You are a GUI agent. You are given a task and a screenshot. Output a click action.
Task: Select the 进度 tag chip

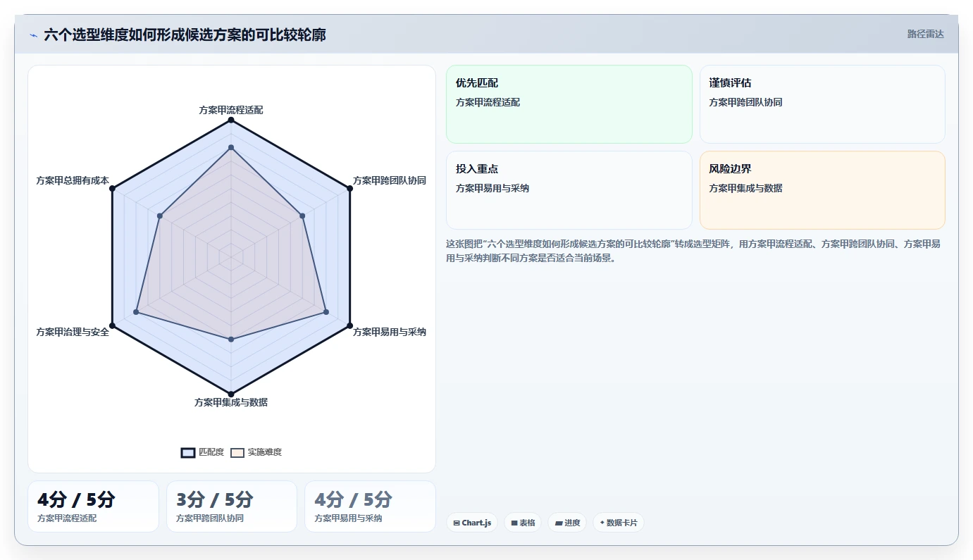click(567, 523)
